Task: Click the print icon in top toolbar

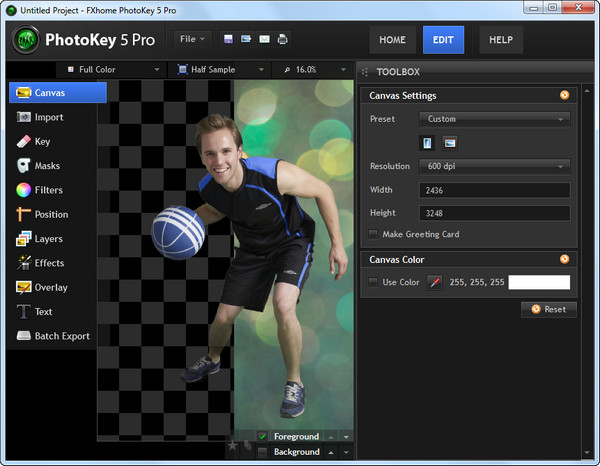Action: [282, 39]
